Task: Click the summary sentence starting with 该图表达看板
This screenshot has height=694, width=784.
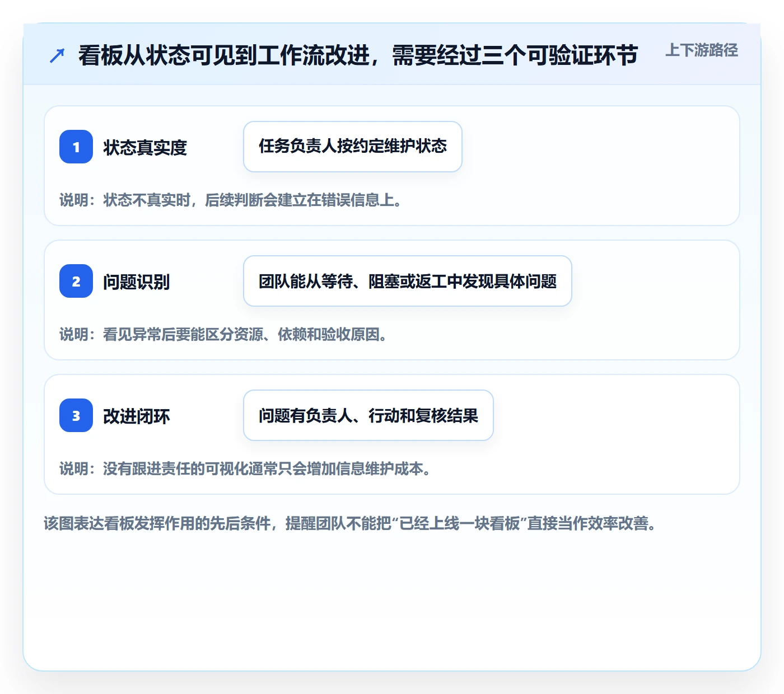Action: click(x=351, y=523)
